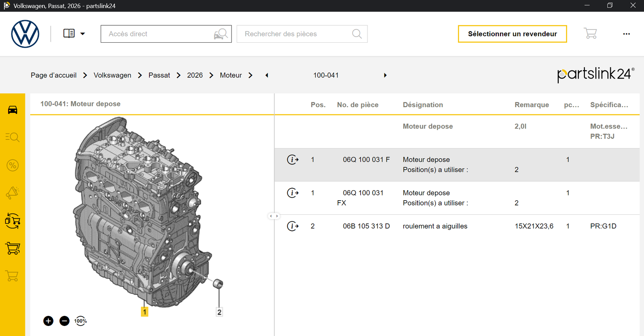Screen dimensions: 644x336
Task: Show info for part 06Q 100 031 F
Action: pos(293,160)
